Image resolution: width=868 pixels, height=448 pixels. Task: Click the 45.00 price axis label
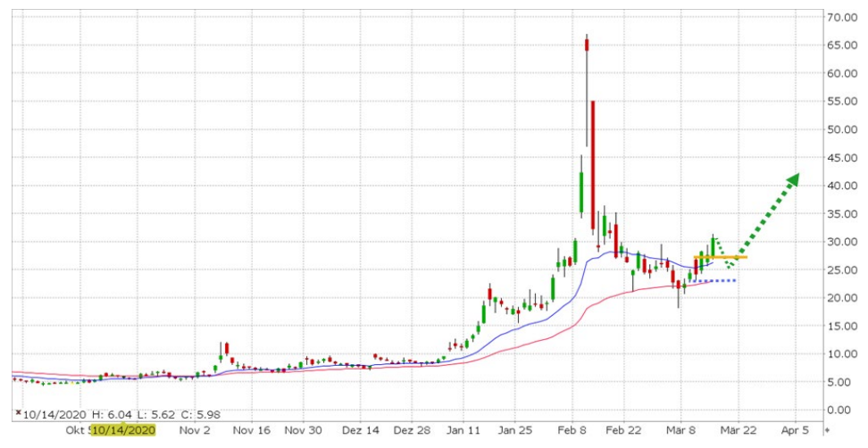click(x=842, y=158)
